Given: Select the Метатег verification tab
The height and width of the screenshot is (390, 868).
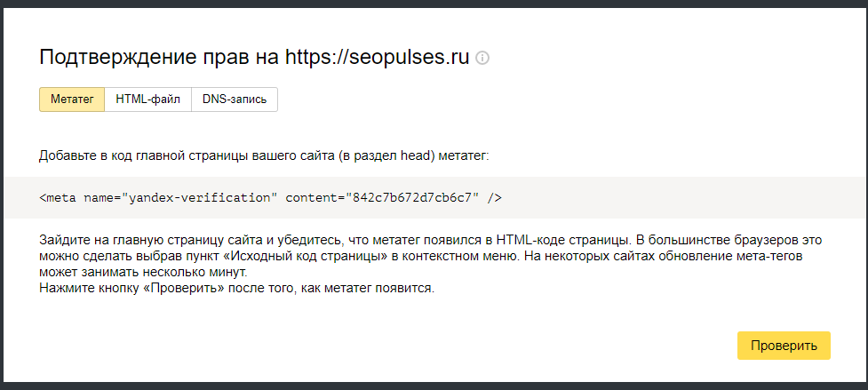Looking at the screenshot, I should [72, 99].
